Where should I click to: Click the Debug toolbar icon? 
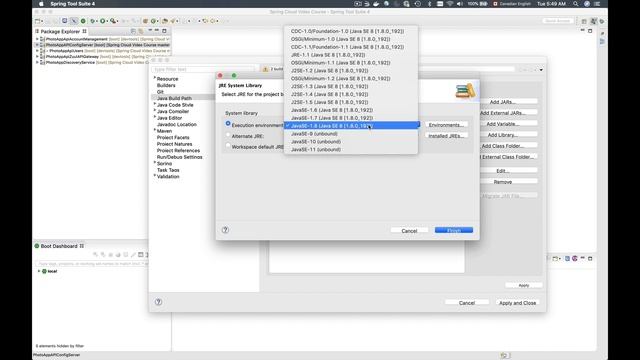(93, 21)
